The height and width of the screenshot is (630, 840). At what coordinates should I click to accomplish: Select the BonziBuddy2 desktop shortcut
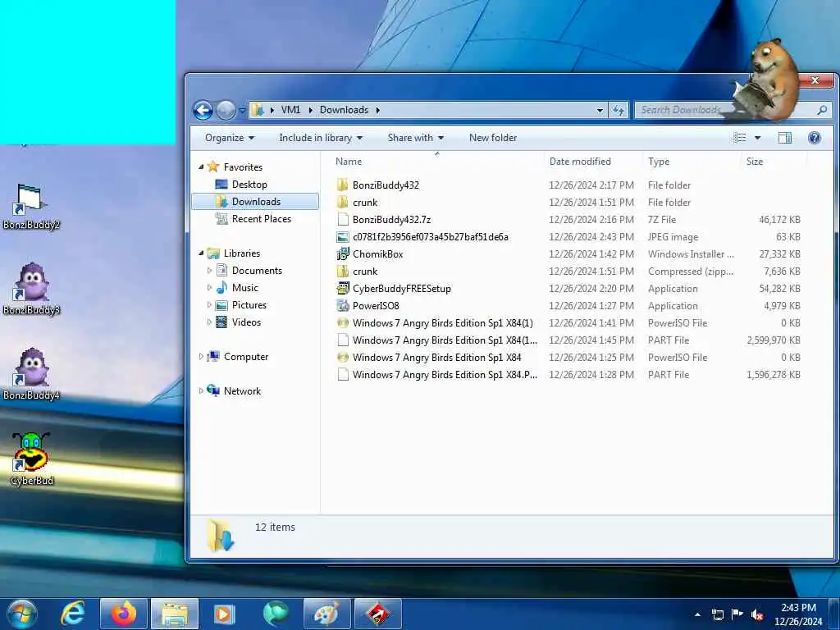31,206
